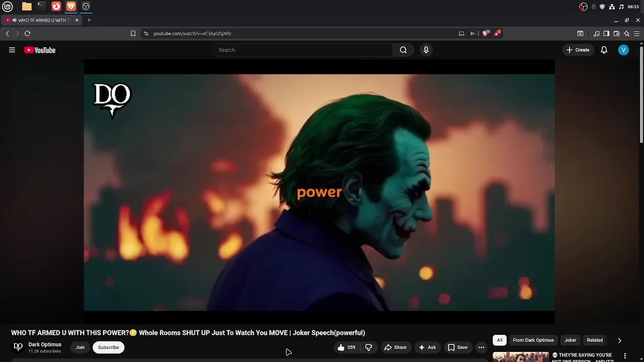Focus the YouTube search field
This screenshot has width=644, height=362.
[x=303, y=50]
